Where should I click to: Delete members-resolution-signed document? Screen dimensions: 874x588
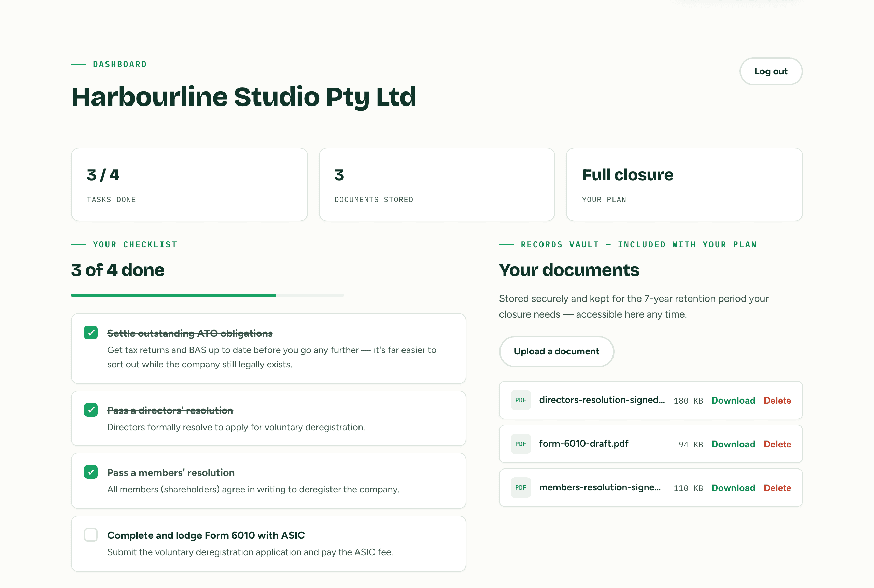pos(777,488)
